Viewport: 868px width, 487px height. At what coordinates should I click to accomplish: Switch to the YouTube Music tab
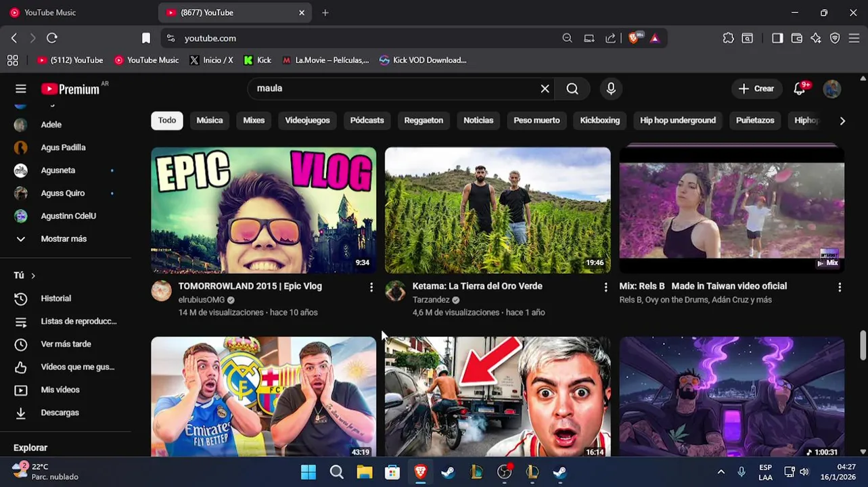[50, 12]
